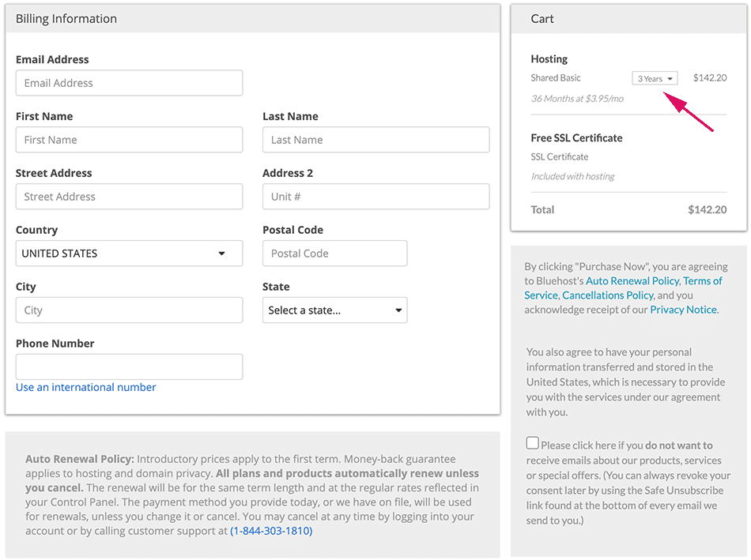Open the 3 Years hosting term dropdown
Viewport: 751px width, 560px height.
[x=655, y=78]
